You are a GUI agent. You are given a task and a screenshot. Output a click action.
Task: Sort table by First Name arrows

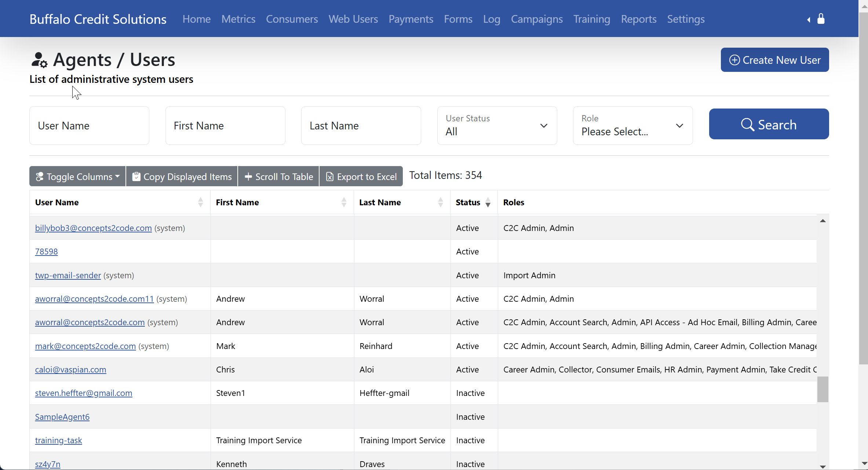(x=344, y=202)
